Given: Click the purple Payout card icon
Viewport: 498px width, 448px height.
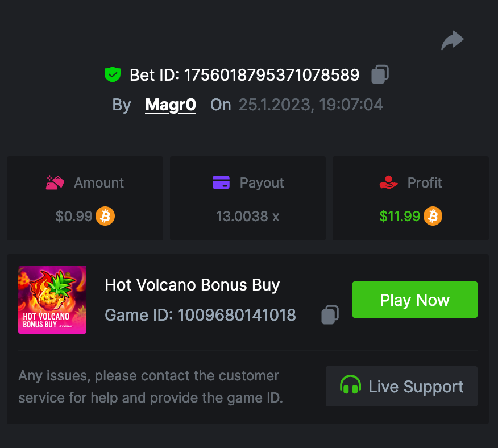Looking at the screenshot, I should (221, 182).
